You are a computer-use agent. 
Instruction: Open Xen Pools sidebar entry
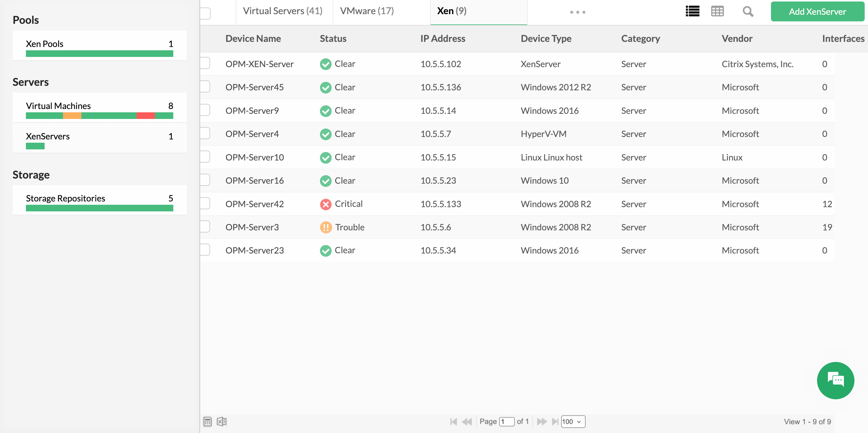(x=99, y=45)
